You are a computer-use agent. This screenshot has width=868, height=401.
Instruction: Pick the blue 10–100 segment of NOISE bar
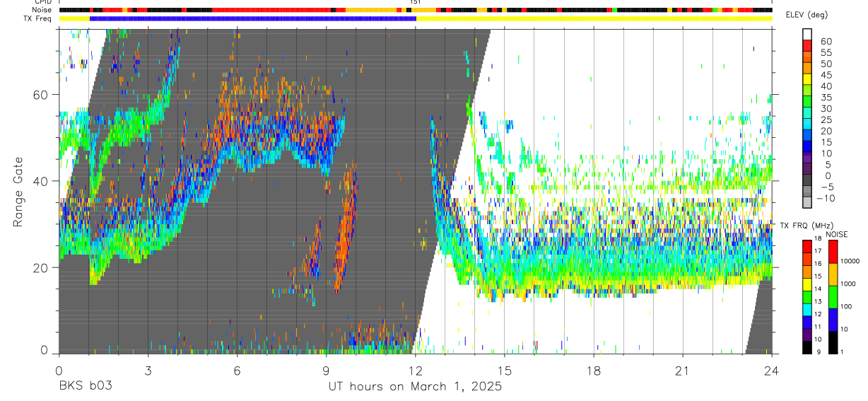click(833, 319)
